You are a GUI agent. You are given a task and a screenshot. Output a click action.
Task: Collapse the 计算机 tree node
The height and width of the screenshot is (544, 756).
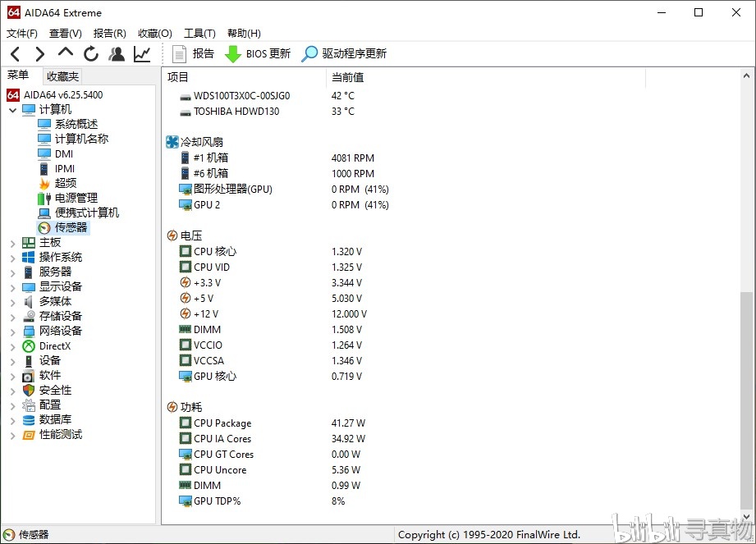12,110
